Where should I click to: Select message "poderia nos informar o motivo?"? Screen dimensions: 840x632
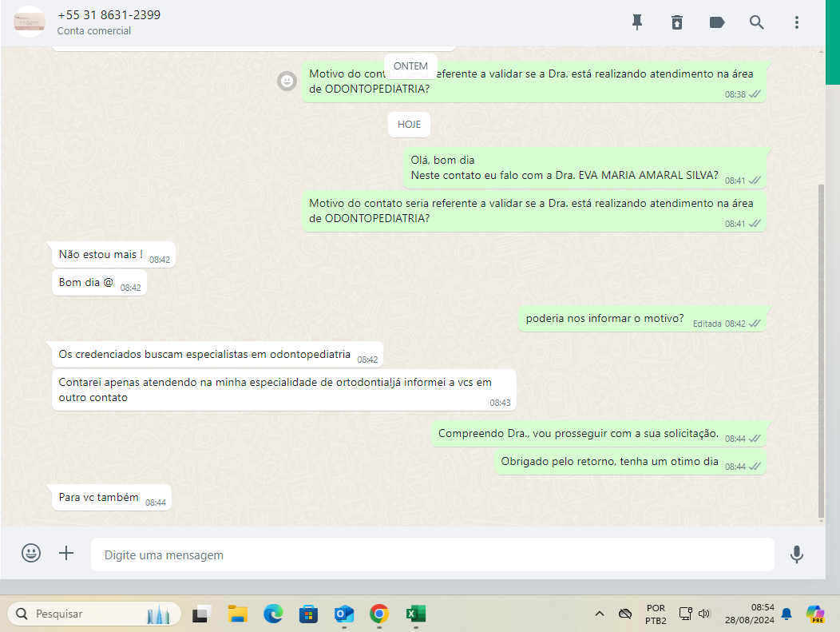[642, 319]
